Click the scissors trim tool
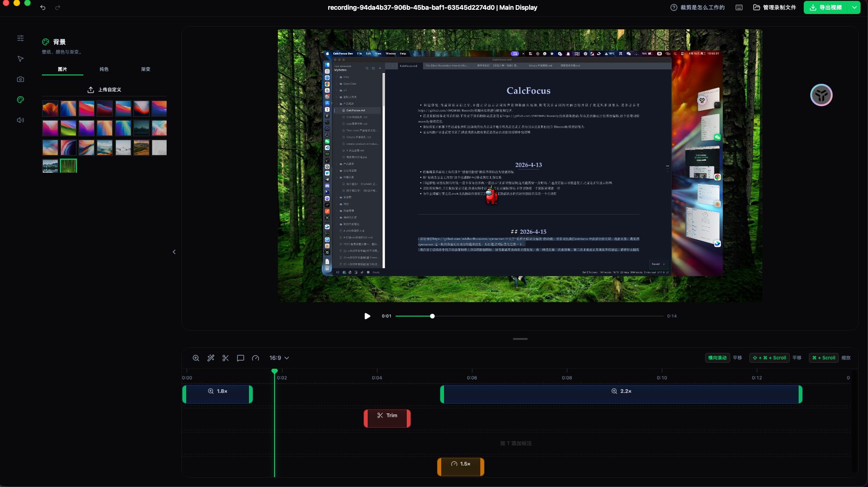 (x=226, y=358)
